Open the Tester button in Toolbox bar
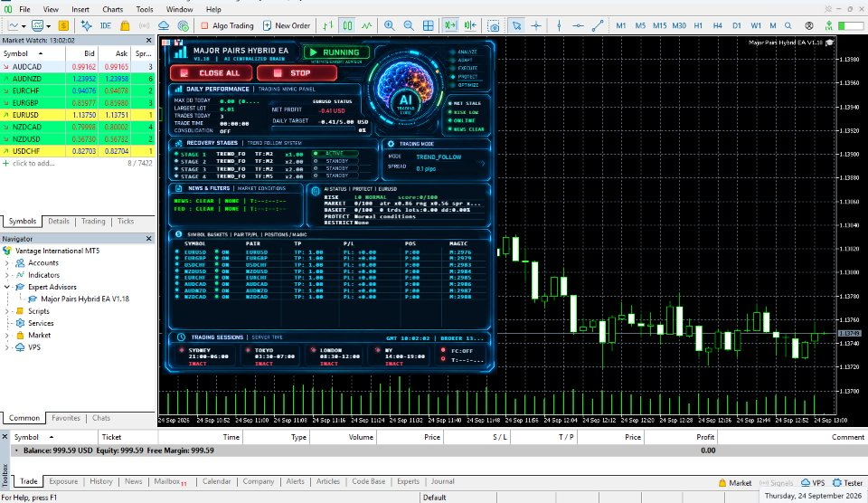This screenshot has height=503, width=868. (x=848, y=482)
